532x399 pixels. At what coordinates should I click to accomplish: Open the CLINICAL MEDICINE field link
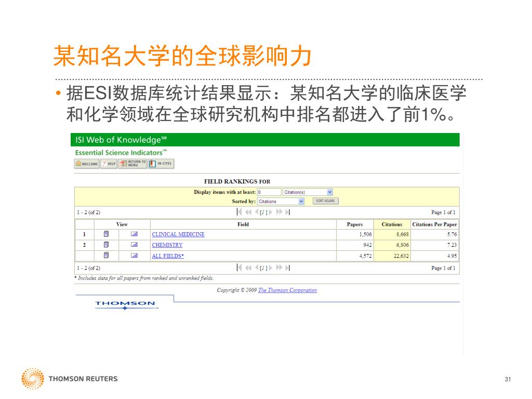(x=178, y=234)
